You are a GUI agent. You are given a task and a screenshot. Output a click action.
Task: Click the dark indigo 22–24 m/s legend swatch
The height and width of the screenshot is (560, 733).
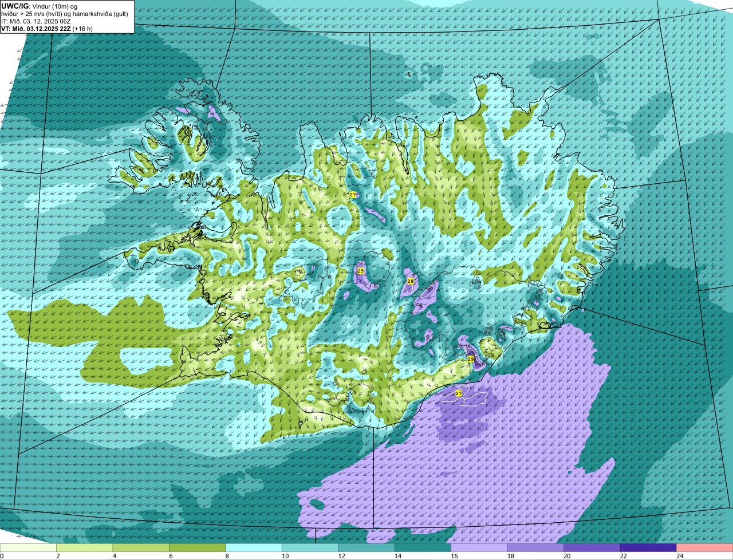pyautogui.click(x=648, y=548)
